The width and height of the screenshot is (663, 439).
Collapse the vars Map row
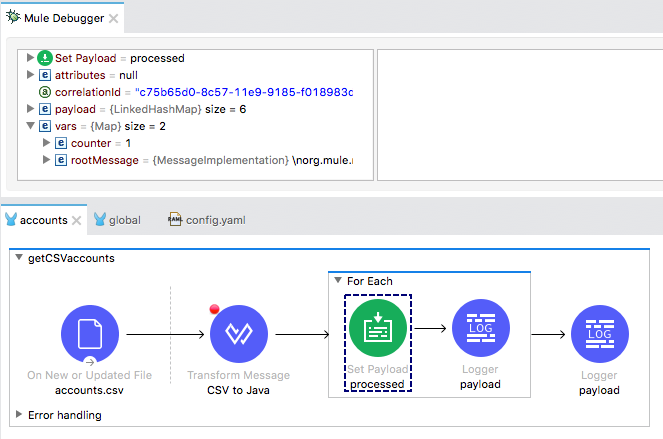click(x=30, y=126)
